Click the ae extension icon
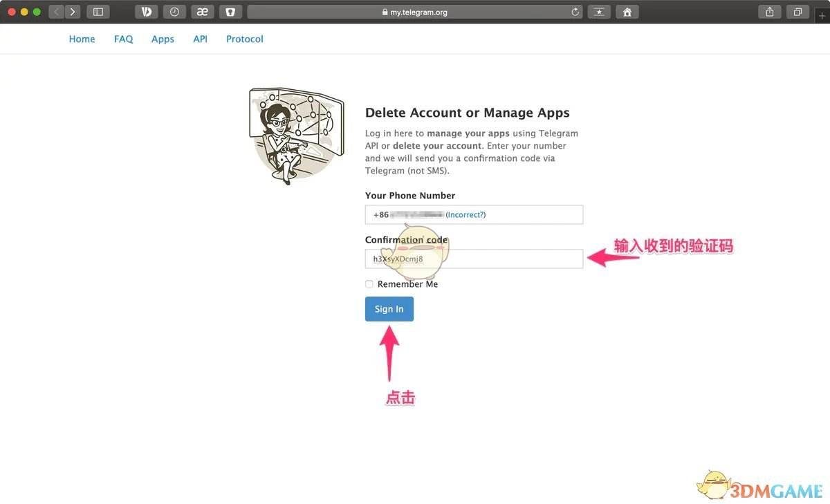 coord(202,12)
